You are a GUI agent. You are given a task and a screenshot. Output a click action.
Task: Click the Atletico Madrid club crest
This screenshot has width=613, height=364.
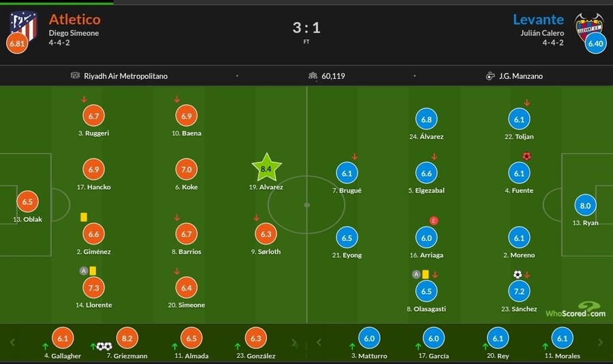click(x=22, y=24)
